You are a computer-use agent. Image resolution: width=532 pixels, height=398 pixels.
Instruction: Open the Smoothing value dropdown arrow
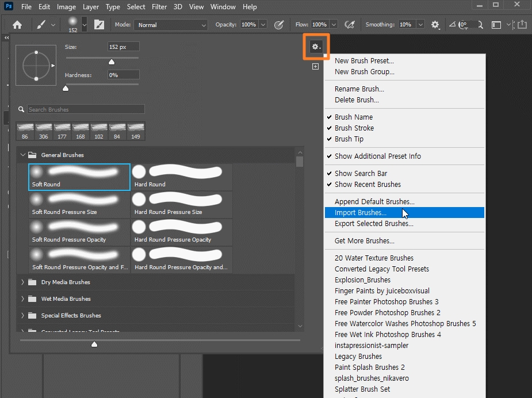click(x=421, y=25)
